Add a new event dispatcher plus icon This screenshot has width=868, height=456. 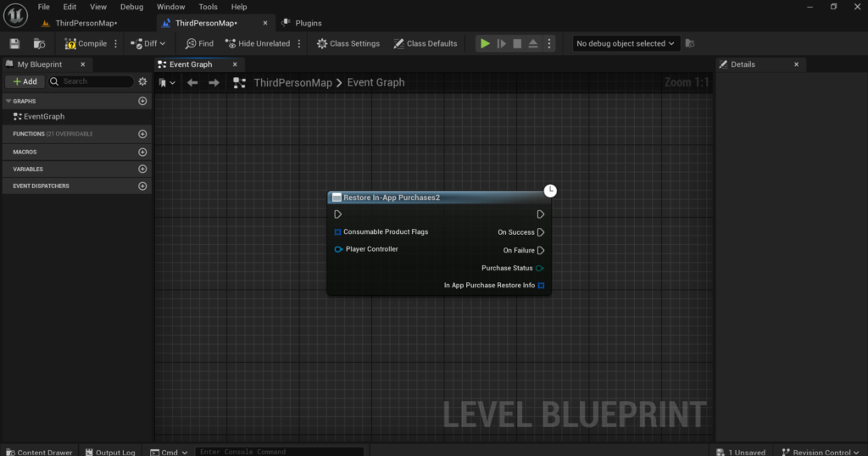click(142, 186)
